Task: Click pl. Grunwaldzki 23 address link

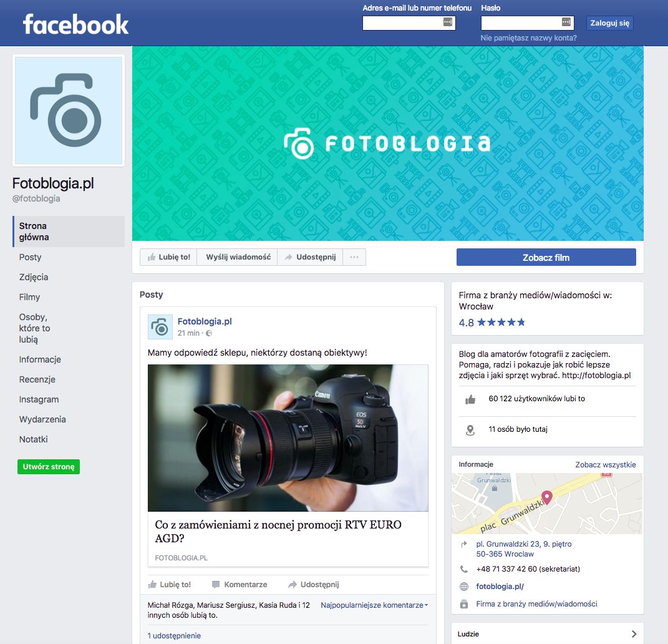Action: tap(524, 549)
